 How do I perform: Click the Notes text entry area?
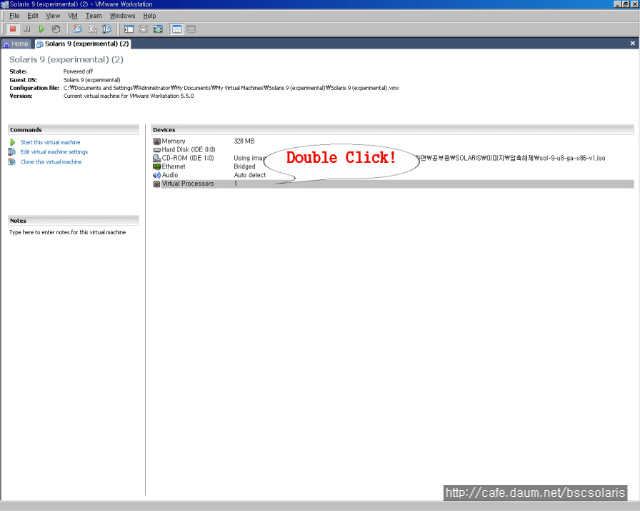coord(67,232)
